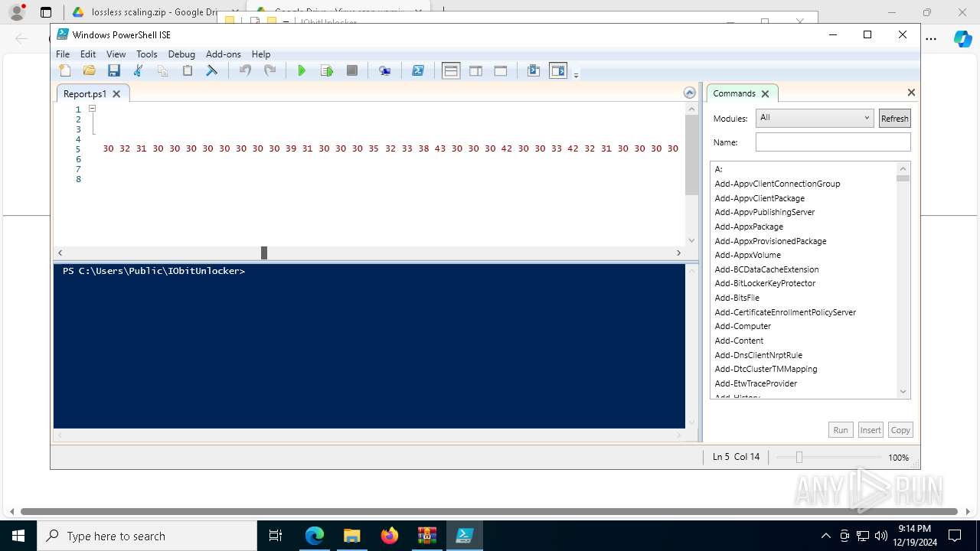Close the Commands tab
Viewport: 980px width, 551px height.
click(x=764, y=94)
